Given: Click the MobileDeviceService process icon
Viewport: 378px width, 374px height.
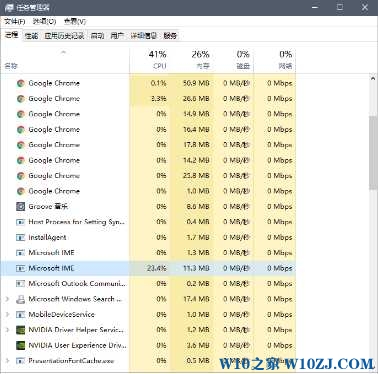Looking at the screenshot, I should pos(21,314).
